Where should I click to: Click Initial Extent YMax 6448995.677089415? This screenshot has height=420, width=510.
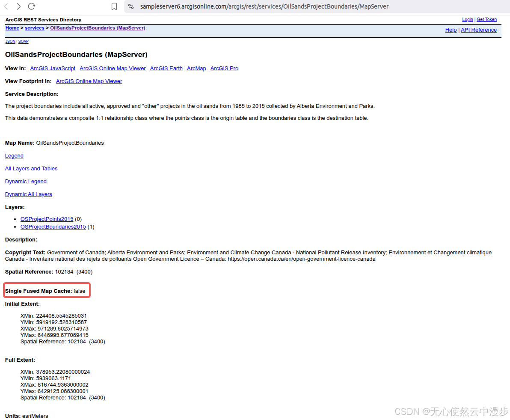(54, 335)
